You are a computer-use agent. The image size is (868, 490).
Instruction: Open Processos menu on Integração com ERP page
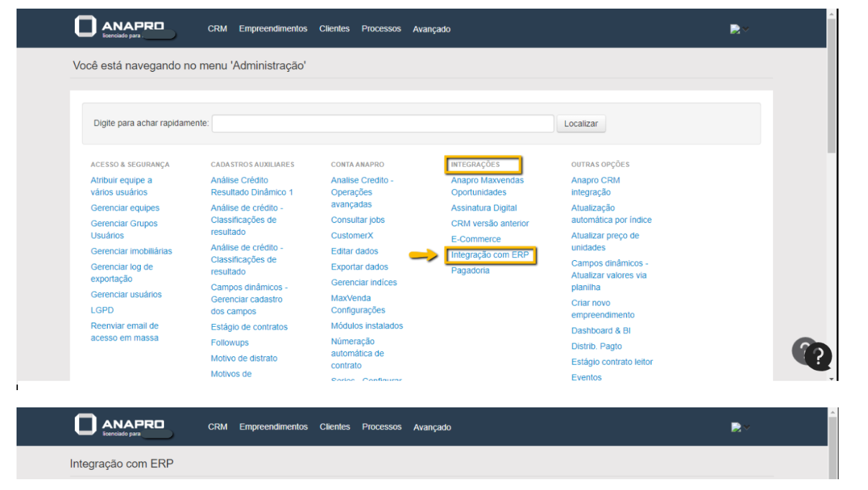382,427
